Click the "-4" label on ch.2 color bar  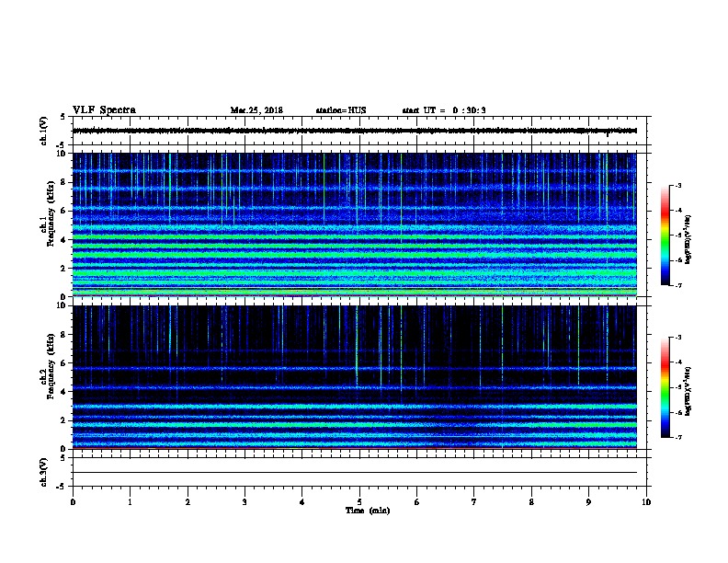[678, 362]
